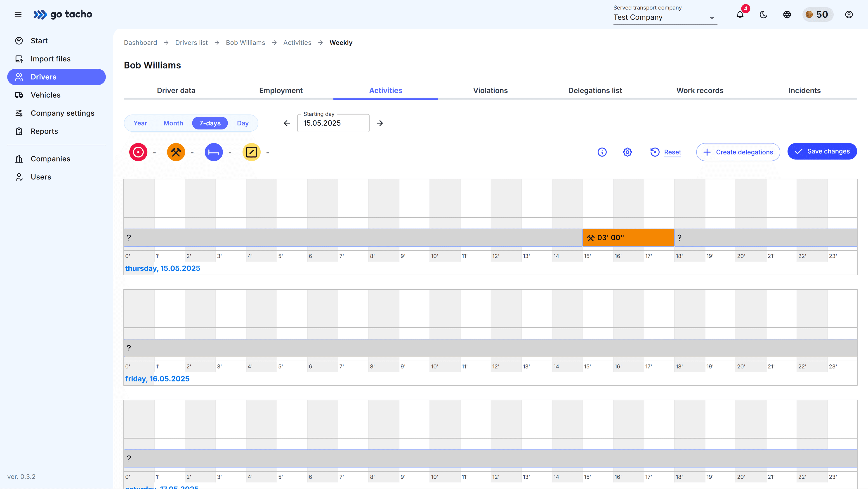Open the language globe selector
868x489 pixels.
pos(787,14)
